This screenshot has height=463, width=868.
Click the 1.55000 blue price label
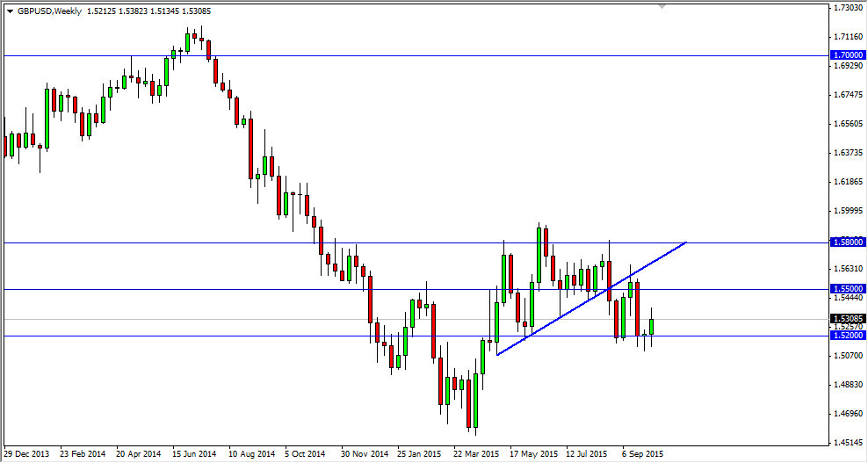[848, 289]
